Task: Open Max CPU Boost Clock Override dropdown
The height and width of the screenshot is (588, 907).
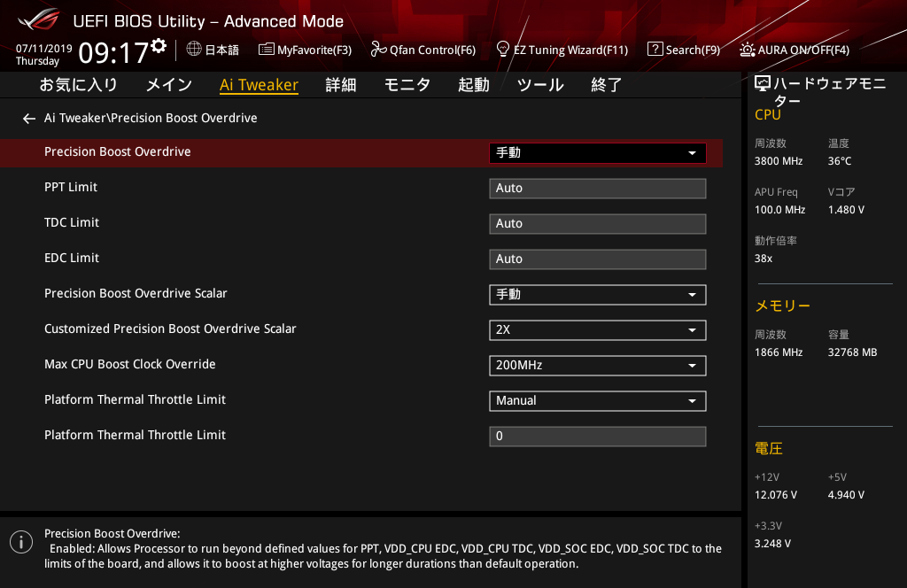Action: [598, 366]
